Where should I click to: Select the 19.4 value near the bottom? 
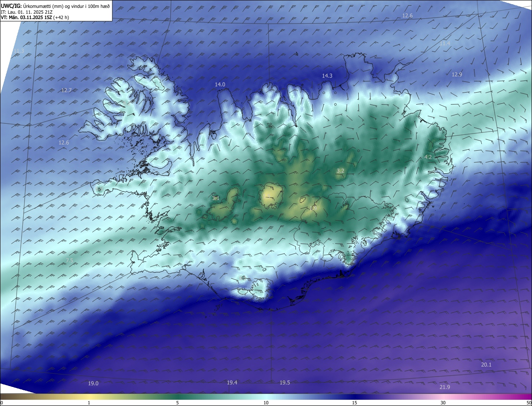232,382
